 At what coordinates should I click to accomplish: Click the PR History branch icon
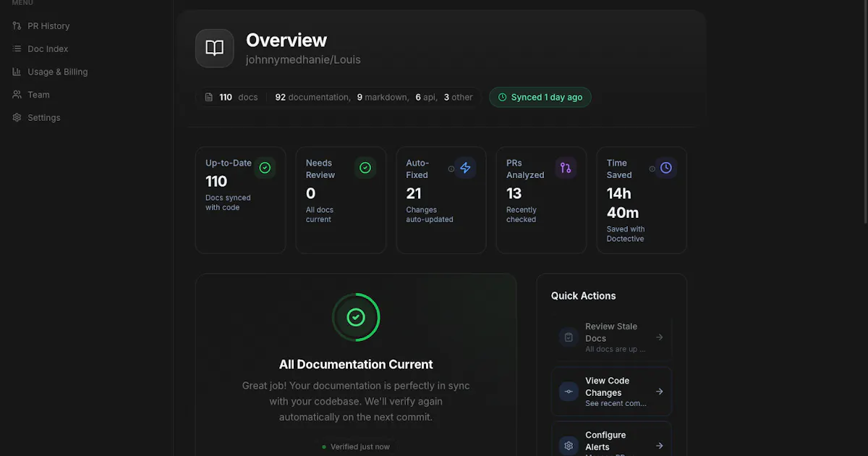coord(17,26)
